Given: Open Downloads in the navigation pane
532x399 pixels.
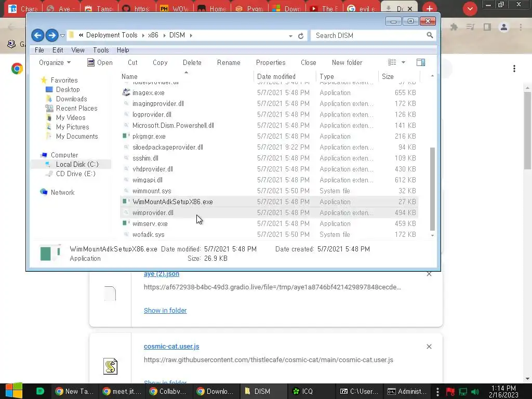Looking at the screenshot, I should pos(72,99).
